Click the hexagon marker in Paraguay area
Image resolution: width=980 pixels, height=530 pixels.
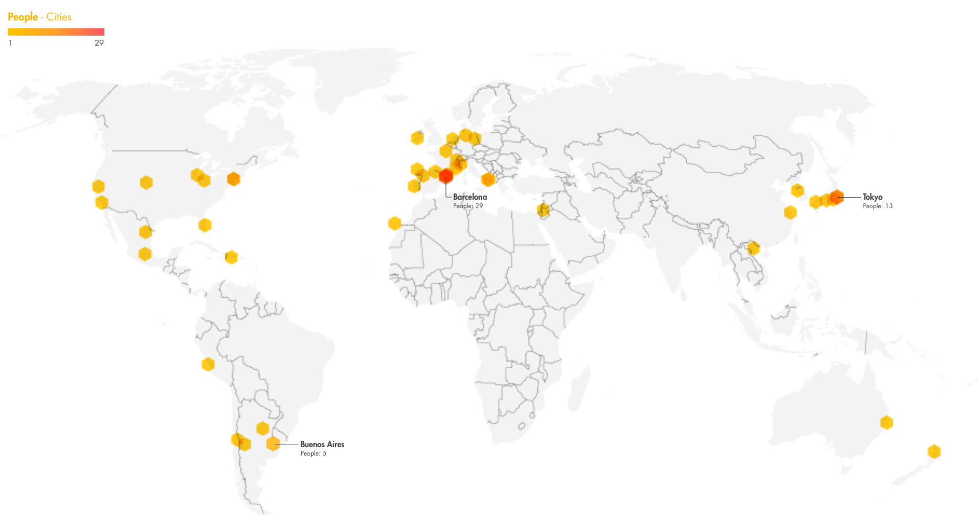point(263,429)
